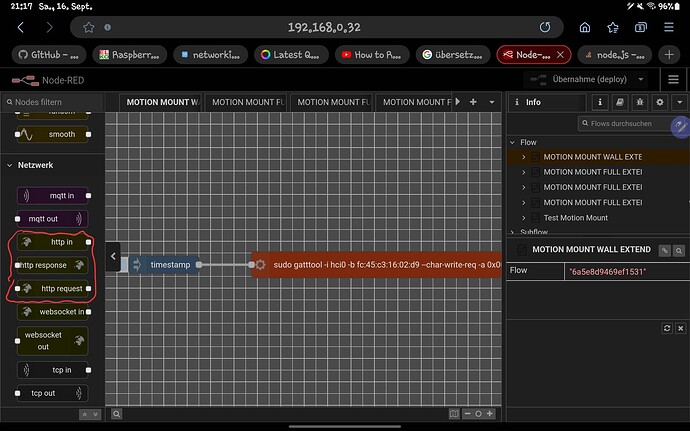Open the second MOTION MOUNT FU flow tab

[x=246, y=102]
